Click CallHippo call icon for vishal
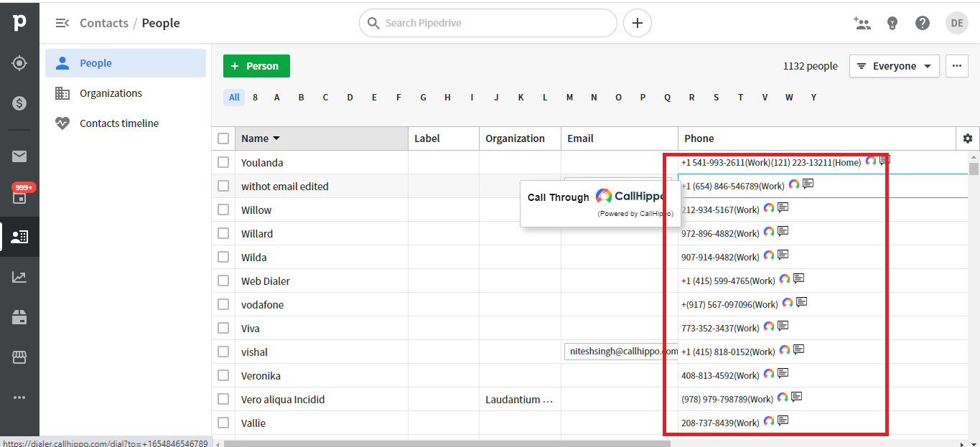The height and width of the screenshot is (447, 980). (785, 350)
